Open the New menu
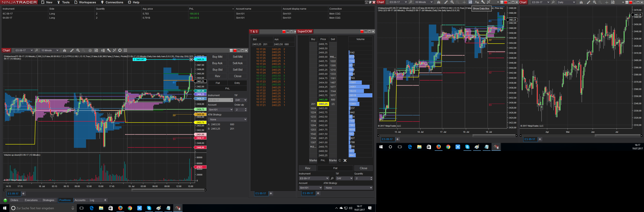The width and height of the screenshot is (644, 212). 47,2
